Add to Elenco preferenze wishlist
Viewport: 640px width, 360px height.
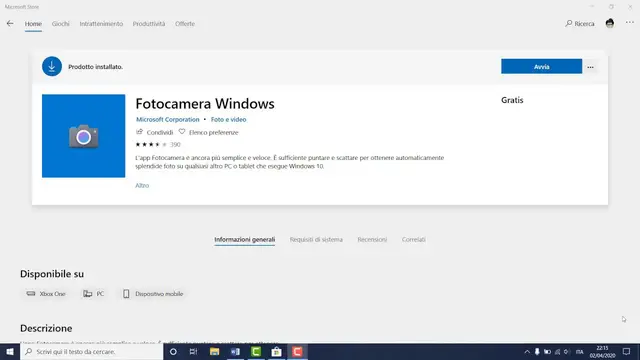[208, 132]
